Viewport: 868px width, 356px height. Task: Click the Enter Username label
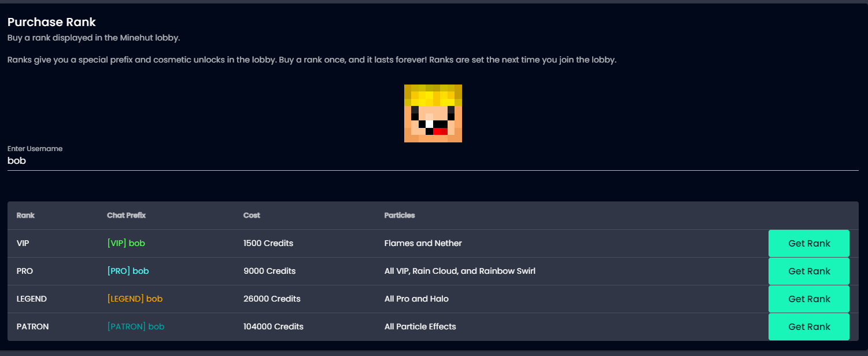pyautogui.click(x=35, y=149)
